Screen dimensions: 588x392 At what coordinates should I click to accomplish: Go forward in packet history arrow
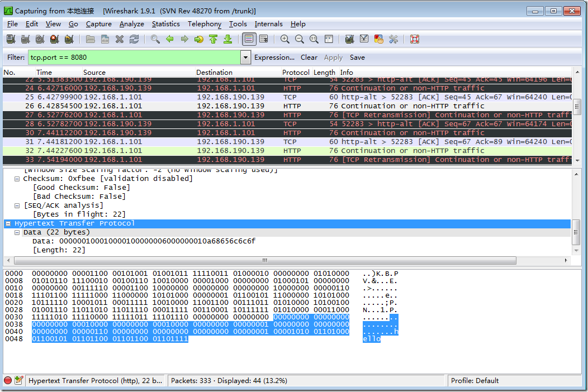[x=184, y=39]
